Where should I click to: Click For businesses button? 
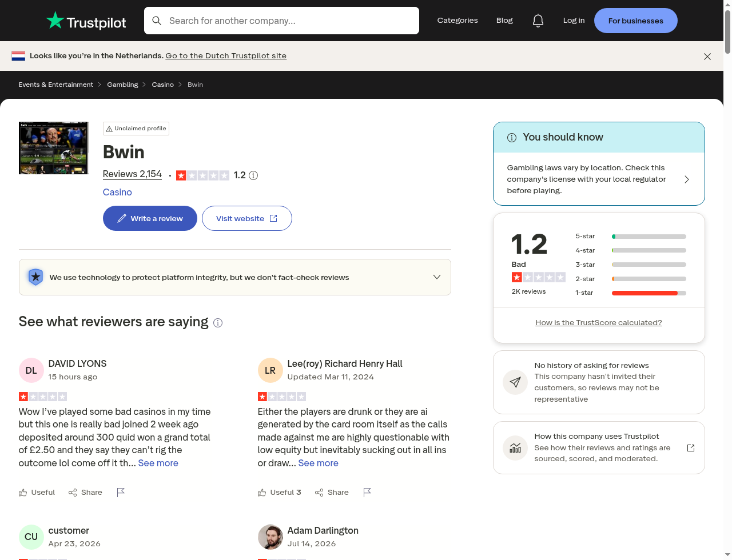(636, 21)
